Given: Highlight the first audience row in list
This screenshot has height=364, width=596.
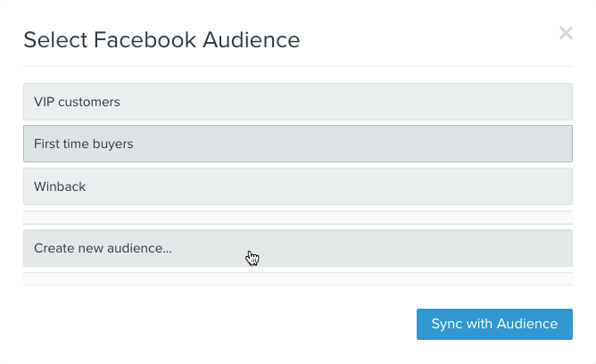Looking at the screenshot, I should tap(297, 102).
